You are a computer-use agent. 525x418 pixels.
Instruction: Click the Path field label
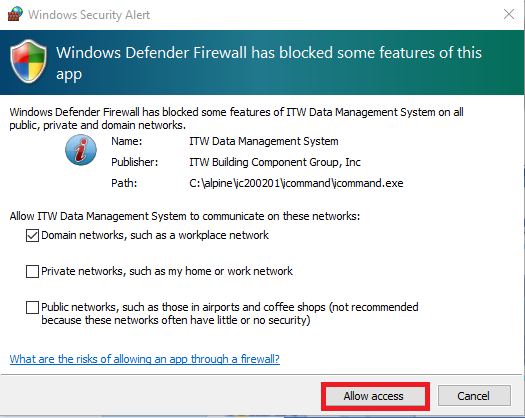pos(124,183)
